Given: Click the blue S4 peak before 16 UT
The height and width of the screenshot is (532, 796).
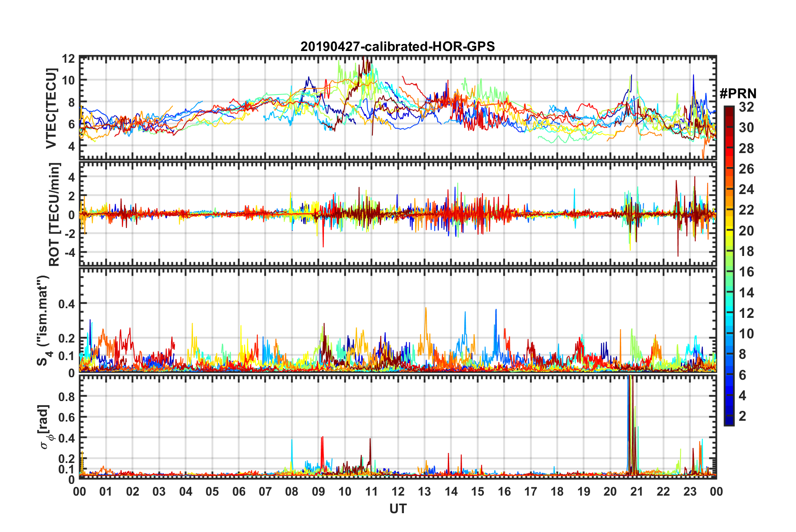Looking at the screenshot, I should pyautogui.click(x=496, y=330).
